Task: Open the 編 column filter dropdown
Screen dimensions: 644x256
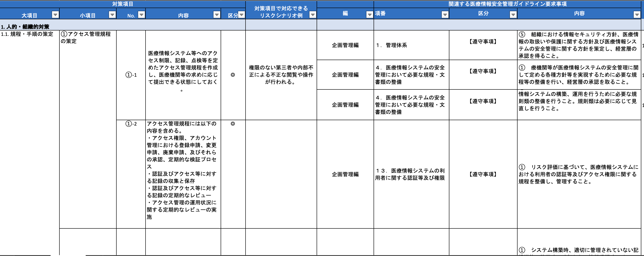Action: 370,15
